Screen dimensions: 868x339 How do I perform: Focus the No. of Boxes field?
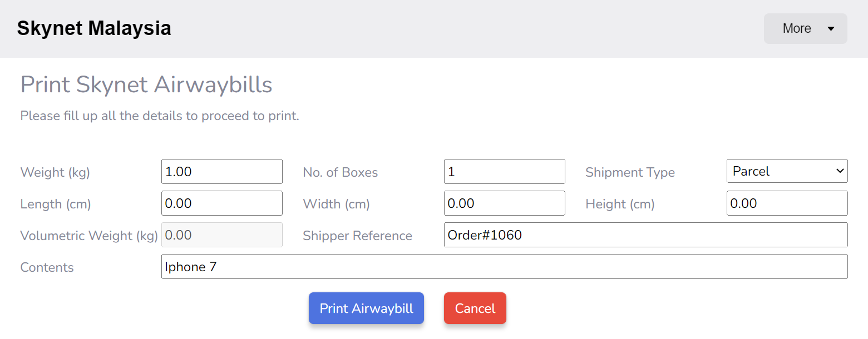[x=504, y=172]
